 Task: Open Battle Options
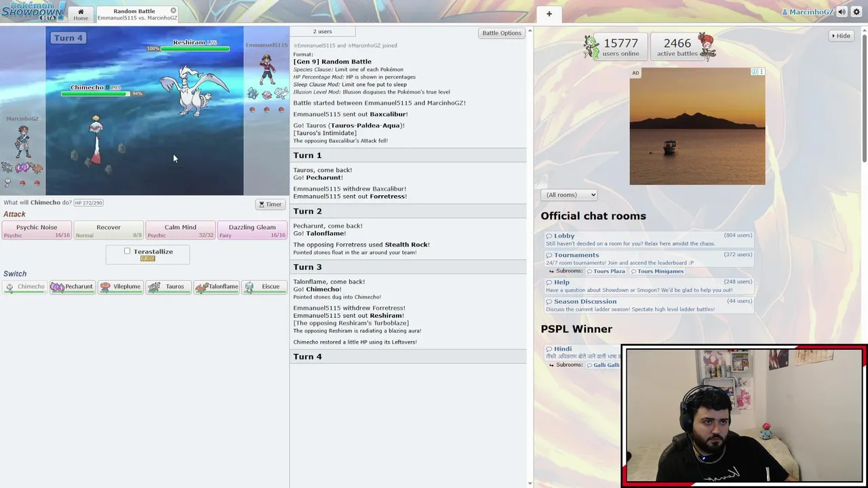click(x=501, y=33)
